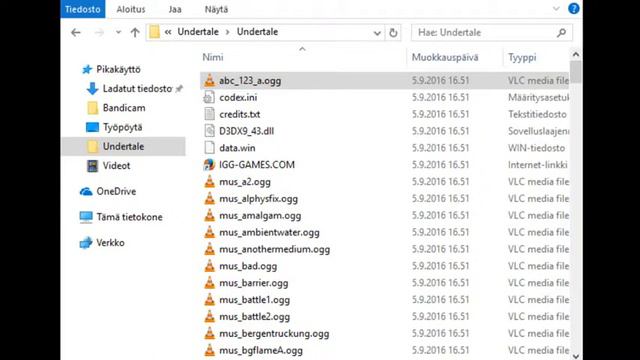Select the mus_alphysfix.ogg VLC icon
Screen dimensions: 640x360
point(209,198)
